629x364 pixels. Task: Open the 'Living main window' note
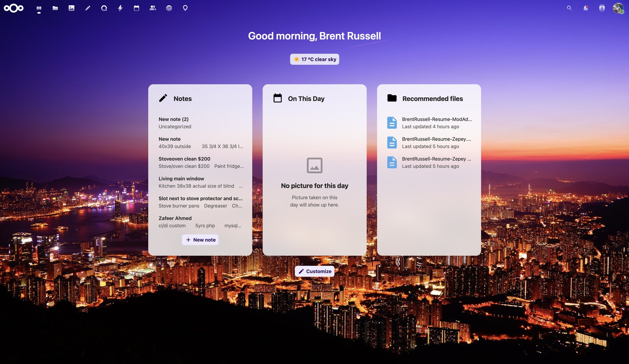point(200,182)
